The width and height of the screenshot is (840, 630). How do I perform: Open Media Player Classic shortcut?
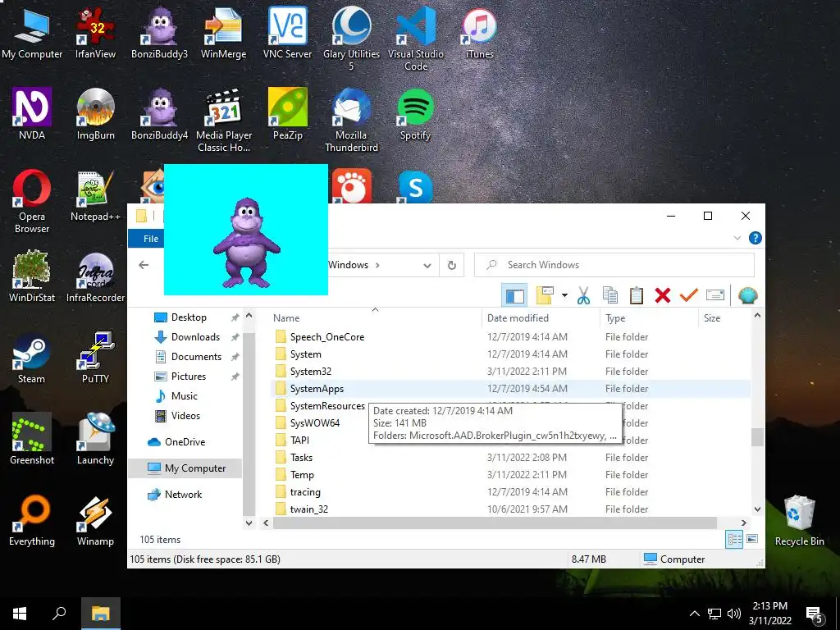224,121
